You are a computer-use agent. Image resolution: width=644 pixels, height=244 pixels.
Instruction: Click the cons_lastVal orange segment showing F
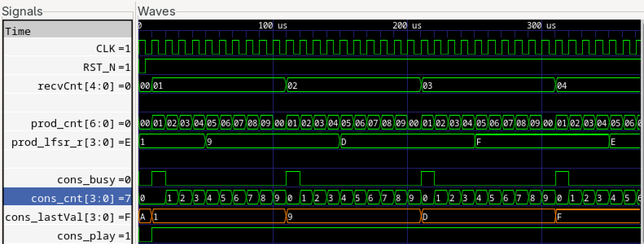coord(598,217)
